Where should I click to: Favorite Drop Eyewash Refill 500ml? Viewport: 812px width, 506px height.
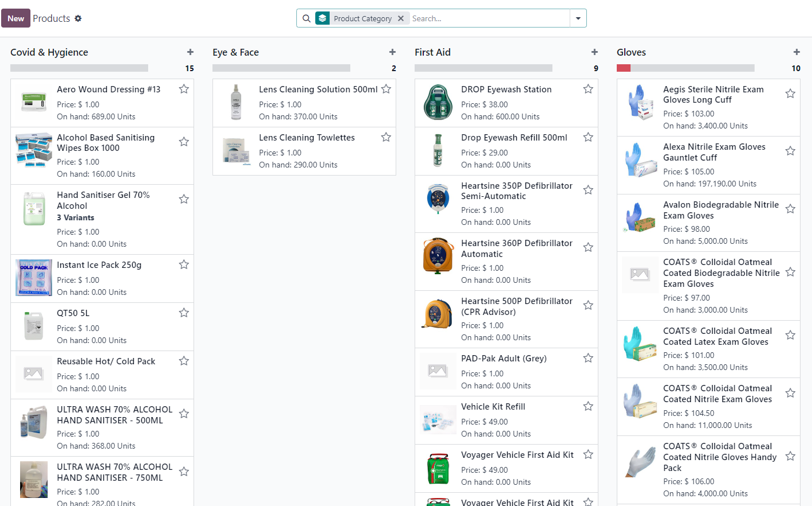point(588,137)
